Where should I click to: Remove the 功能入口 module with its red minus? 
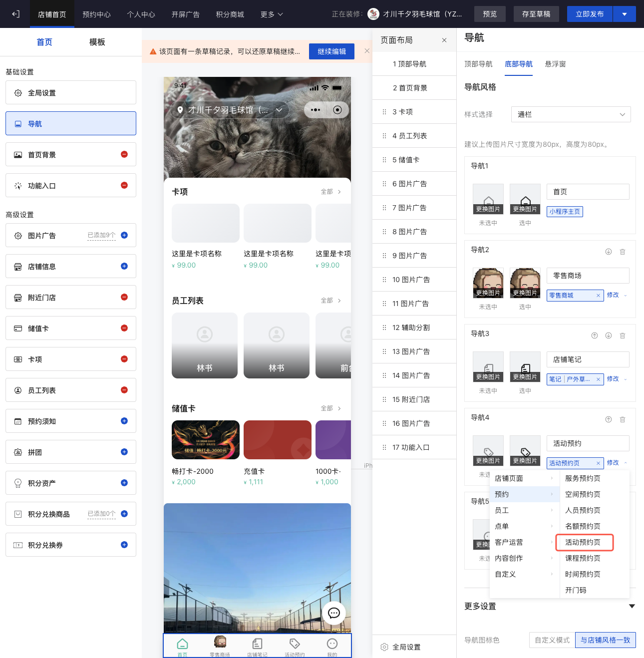pyautogui.click(x=124, y=185)
